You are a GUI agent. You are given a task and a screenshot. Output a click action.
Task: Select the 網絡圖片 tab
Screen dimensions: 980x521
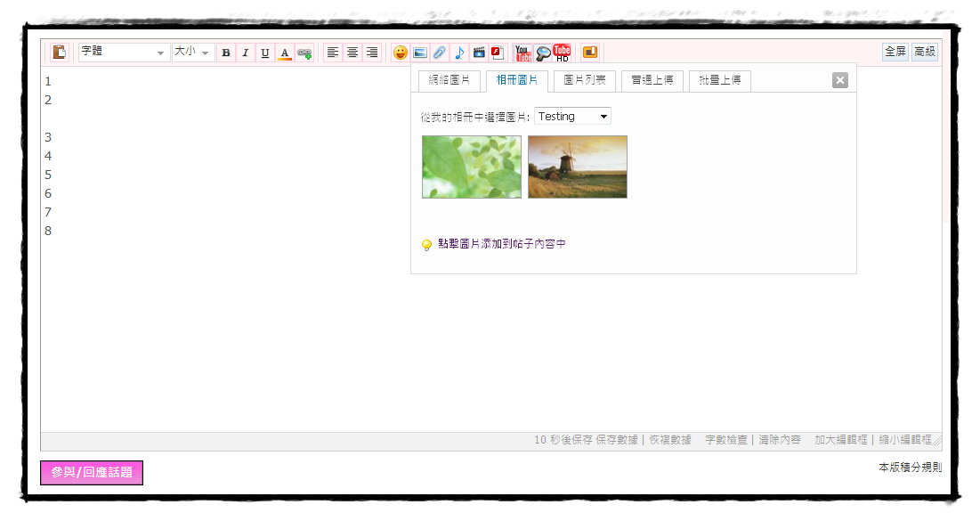(450, 81)
